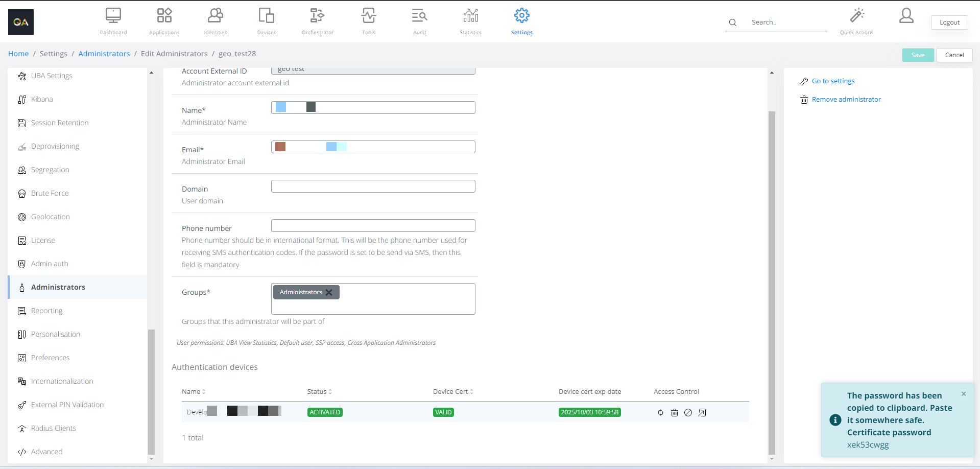Viewport: 980px width, 469px height.
Task: Click the refresh icon in the device row
Action: 660,413
